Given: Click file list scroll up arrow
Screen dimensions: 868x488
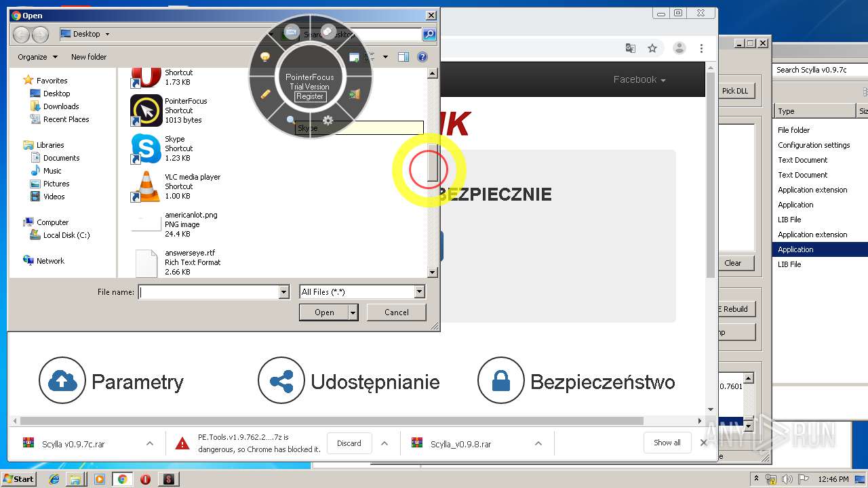Looking at the screenshot, I should tap(433, 73).
